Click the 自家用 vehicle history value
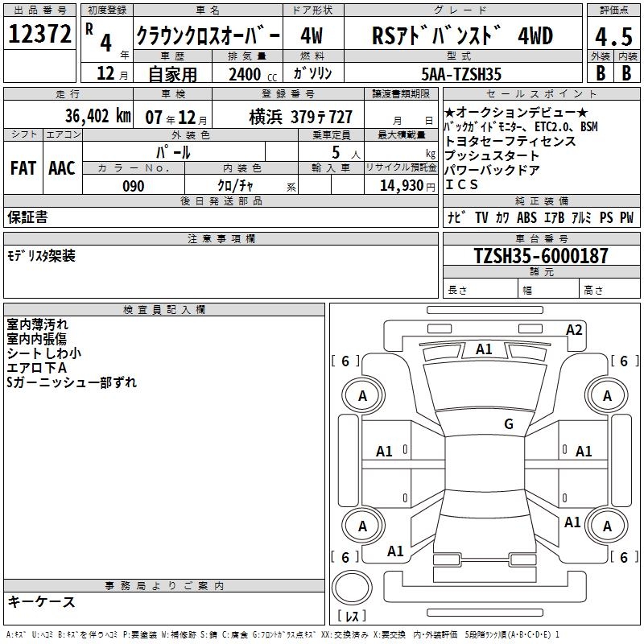This screenshot has width=644, height=644. (x=172, y=74)
